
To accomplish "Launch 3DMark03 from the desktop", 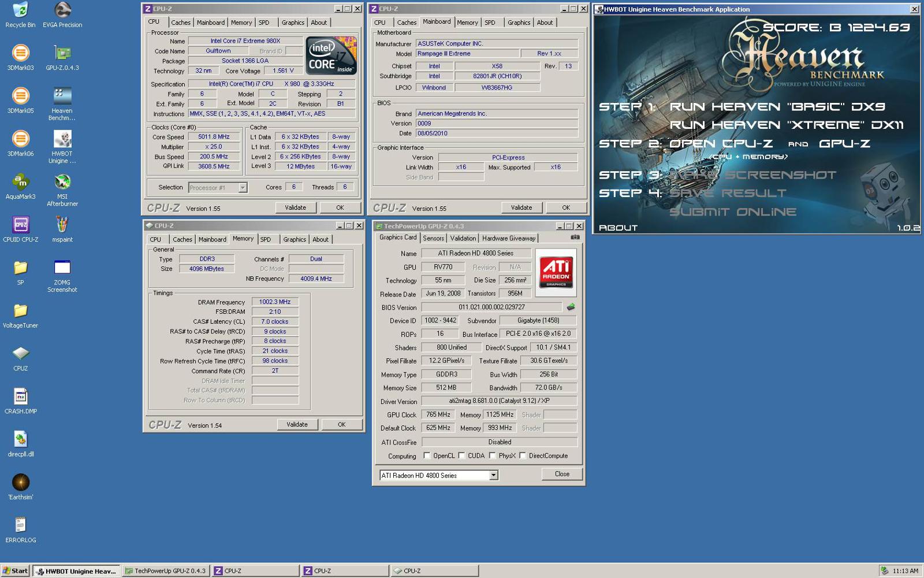I will (20, 58).
